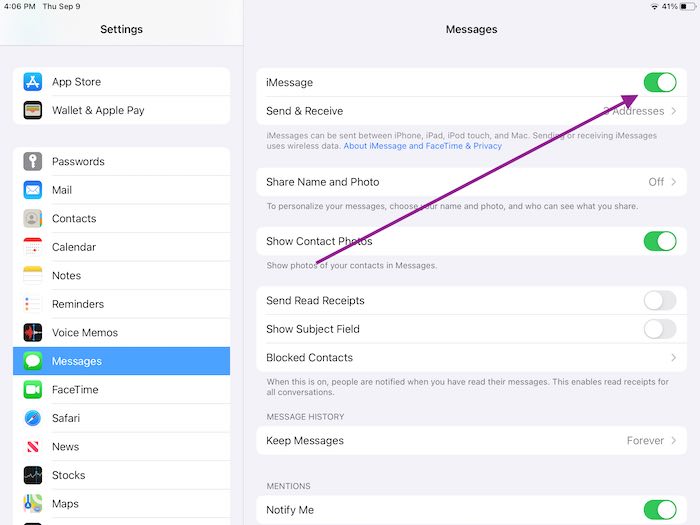Open Share Name and Photo chevron
This screenshot has width=700, height=525.
[x=674, y=182]
